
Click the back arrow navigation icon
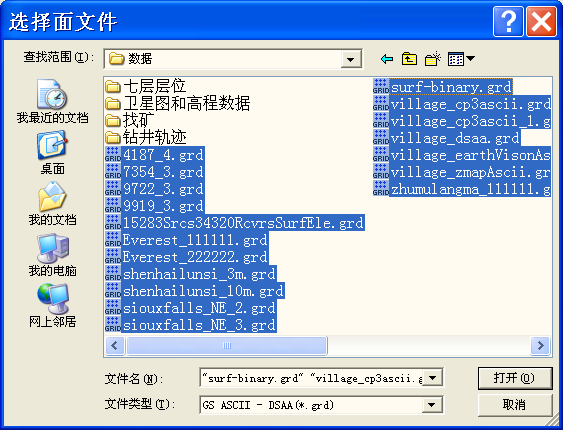point(387,59)
